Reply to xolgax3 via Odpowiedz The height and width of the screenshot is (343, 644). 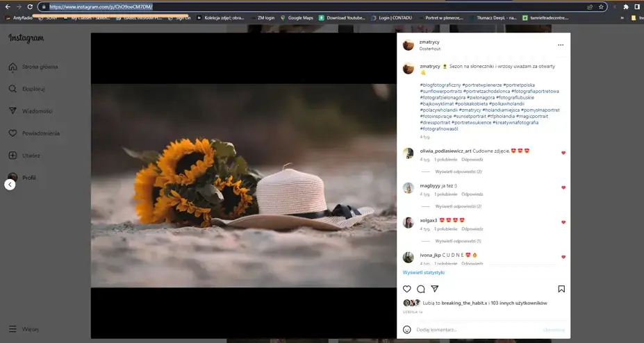click(472, 229)
